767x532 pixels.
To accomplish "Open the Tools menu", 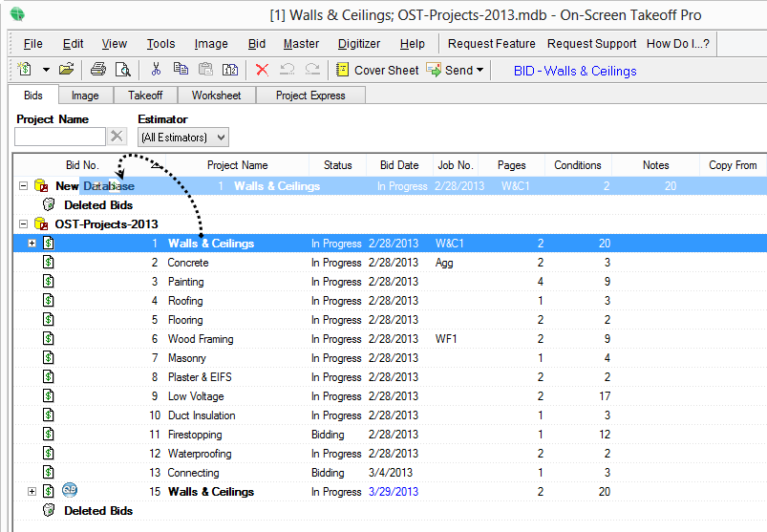I will coord(160,44).
